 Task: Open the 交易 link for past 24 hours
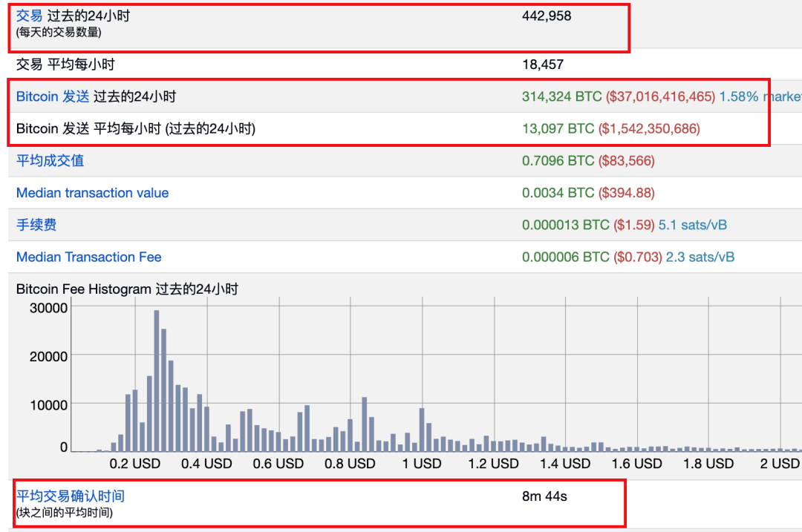(29, 16)
